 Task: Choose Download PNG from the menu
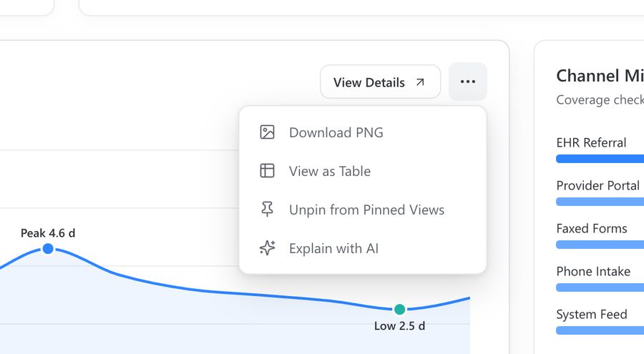tap(363, 132)
